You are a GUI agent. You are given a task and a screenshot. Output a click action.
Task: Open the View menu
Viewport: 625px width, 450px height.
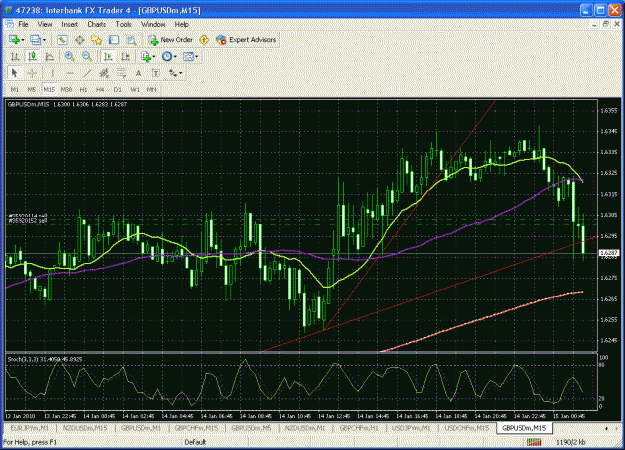point(45,24)
